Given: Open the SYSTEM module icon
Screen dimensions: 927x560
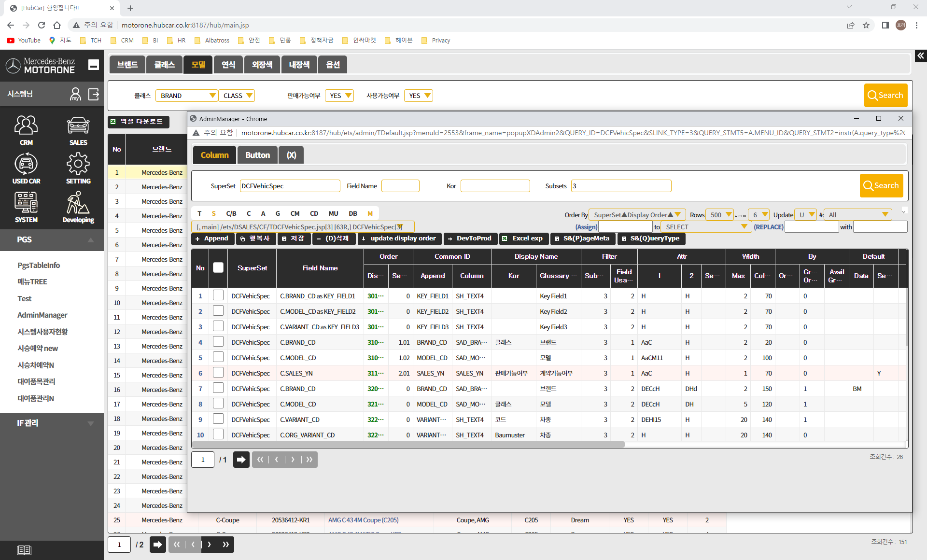Looking at the screenshot, I should [x=26, y=207].
